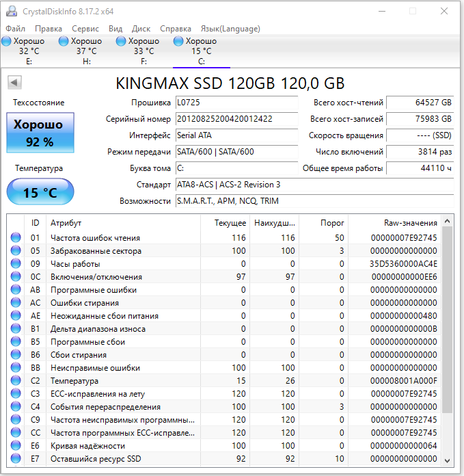Click raw value 000008001A000F
The height and width of the screenshot is (476, 464).
tap(404, 381)
